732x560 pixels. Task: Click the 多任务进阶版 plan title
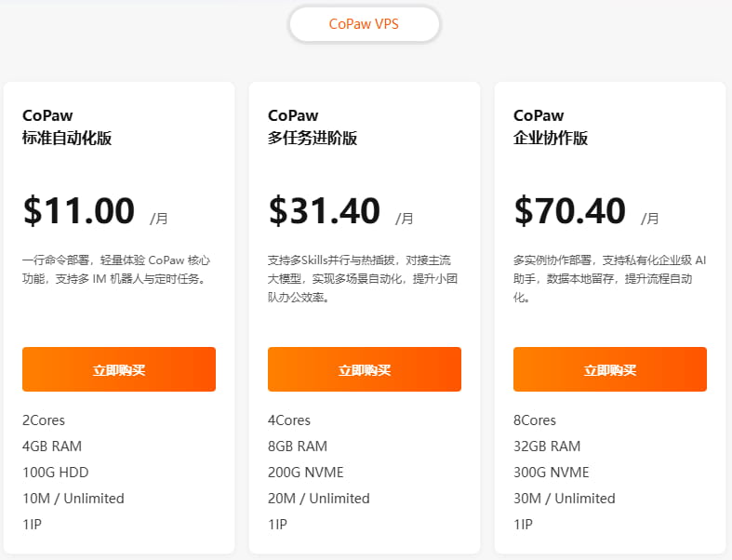313,139
